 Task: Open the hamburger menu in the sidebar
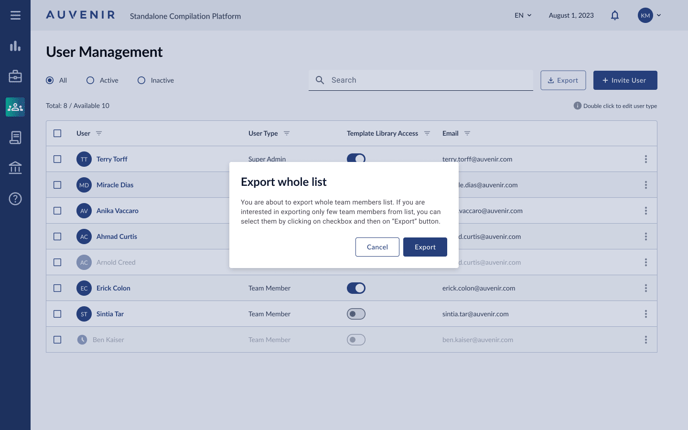15,15
